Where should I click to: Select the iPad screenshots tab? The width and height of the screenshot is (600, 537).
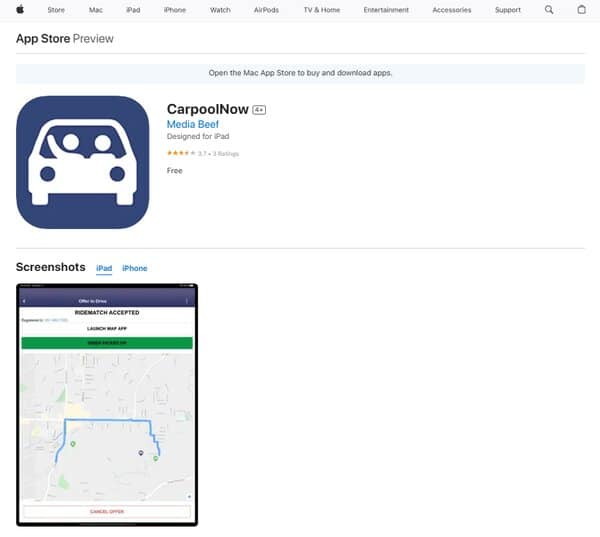(x=104, y=268)
